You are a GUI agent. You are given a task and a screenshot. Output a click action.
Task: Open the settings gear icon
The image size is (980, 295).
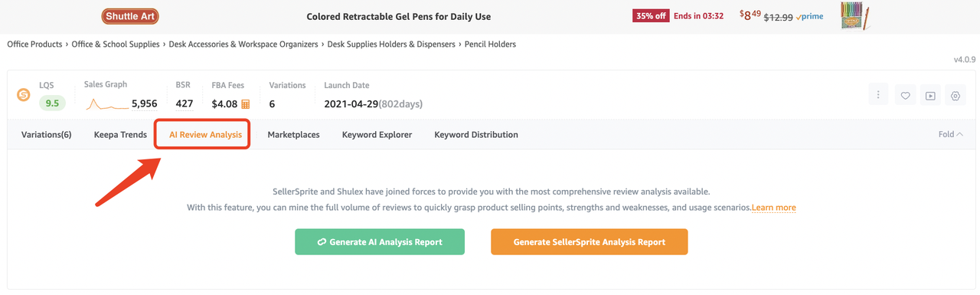pyautogui.click(x=955, y=95)
